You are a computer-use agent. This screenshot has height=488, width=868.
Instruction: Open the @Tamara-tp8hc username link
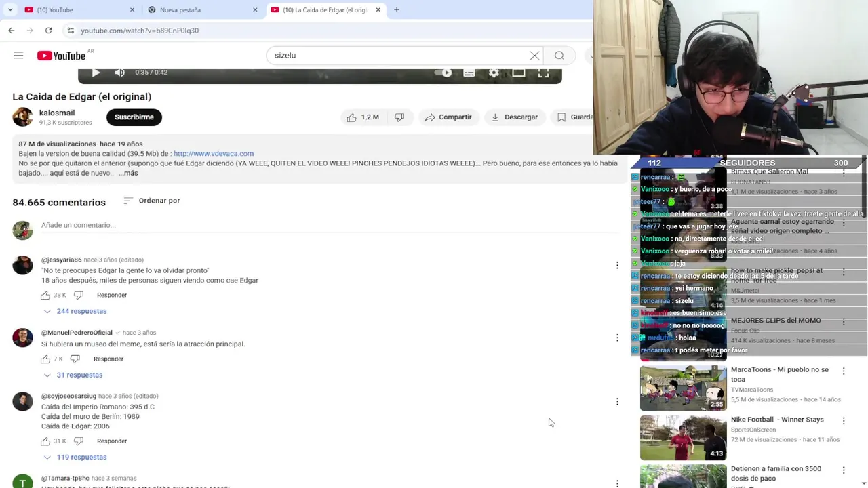[65, 478]
